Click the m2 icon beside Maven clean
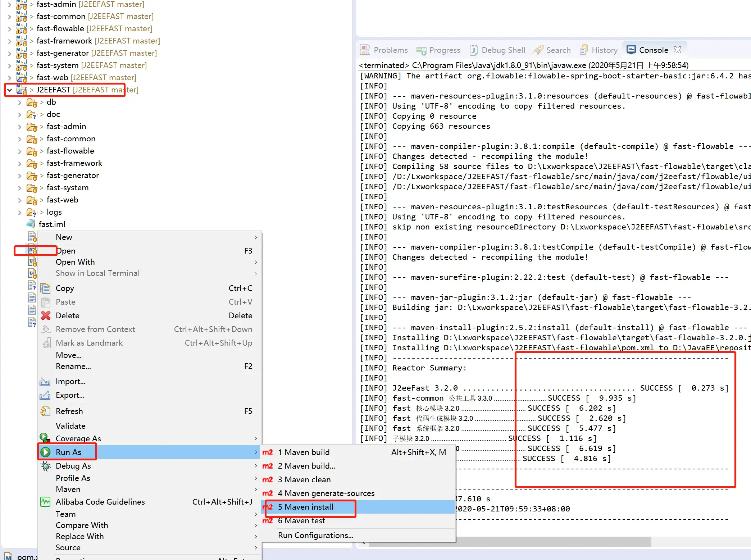The width and height of the screenshot is (751, 560). [268, 479]
